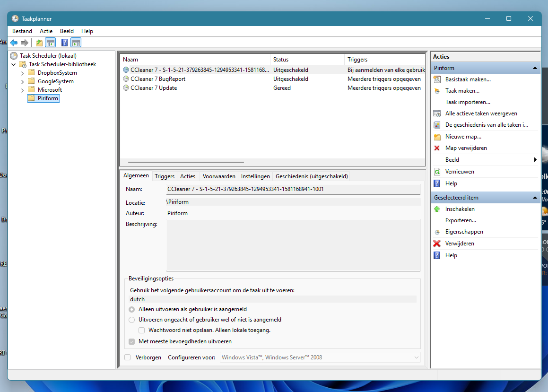Click the Nieuwe map folder icon

pyautogui.click(x=437, y=137)
